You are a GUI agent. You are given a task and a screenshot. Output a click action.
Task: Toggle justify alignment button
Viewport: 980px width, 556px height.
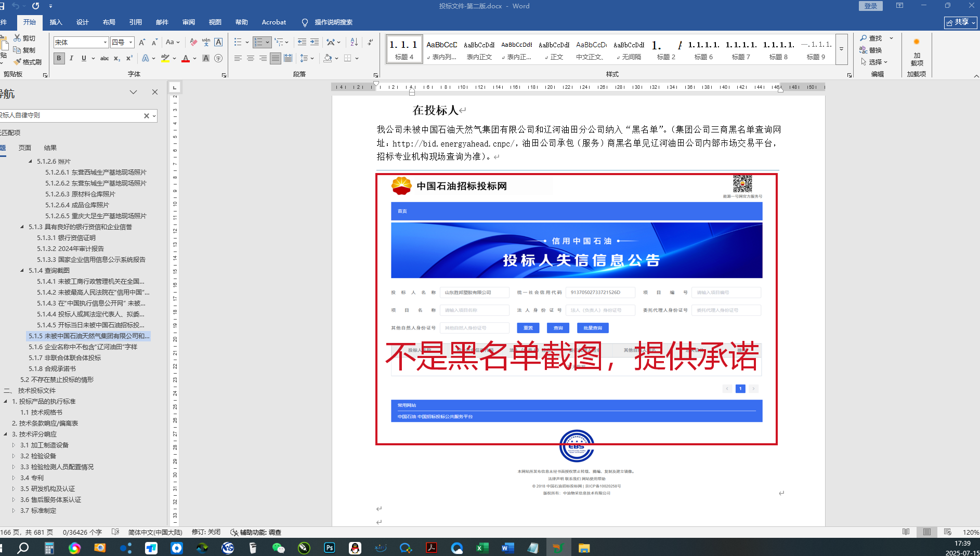[x=276, y=58]
